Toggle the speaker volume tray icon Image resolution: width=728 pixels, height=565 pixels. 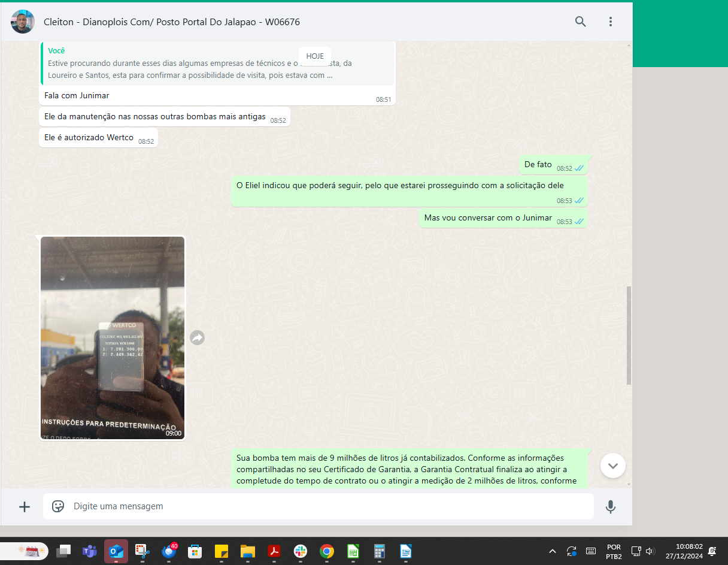click(650, 551)
